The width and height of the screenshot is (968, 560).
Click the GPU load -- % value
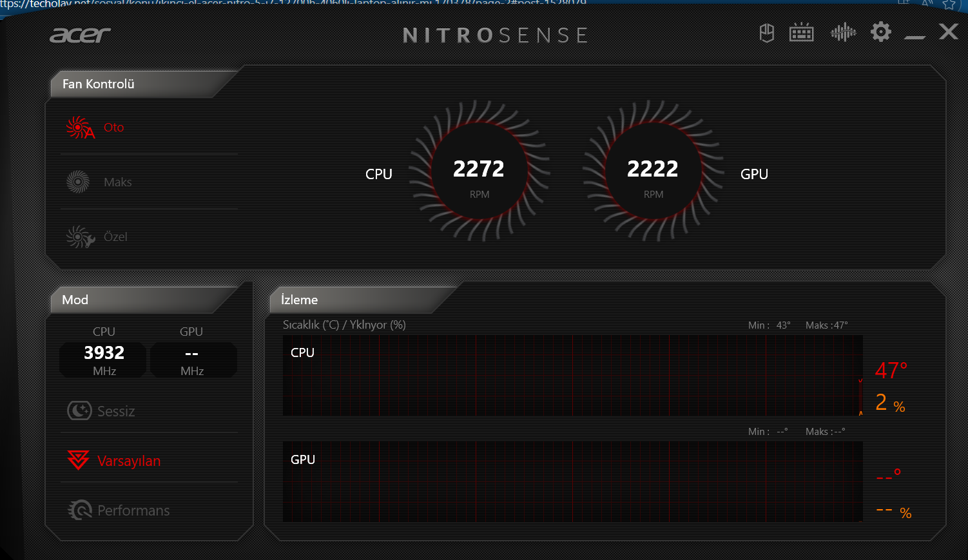(894, 512)
